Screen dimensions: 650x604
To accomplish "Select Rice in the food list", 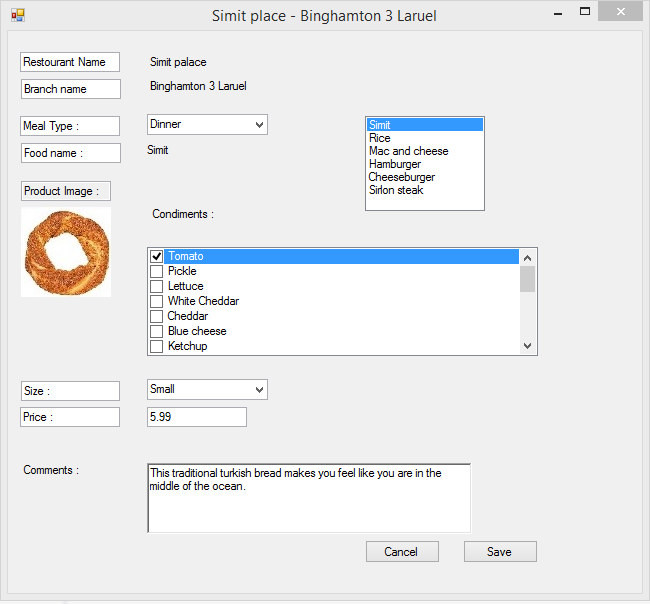I will tap(380, 138).
